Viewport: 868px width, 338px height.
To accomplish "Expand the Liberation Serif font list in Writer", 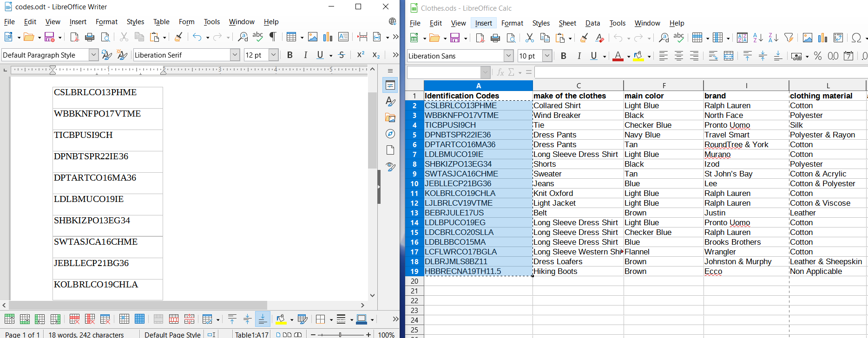I will (235, 55).
